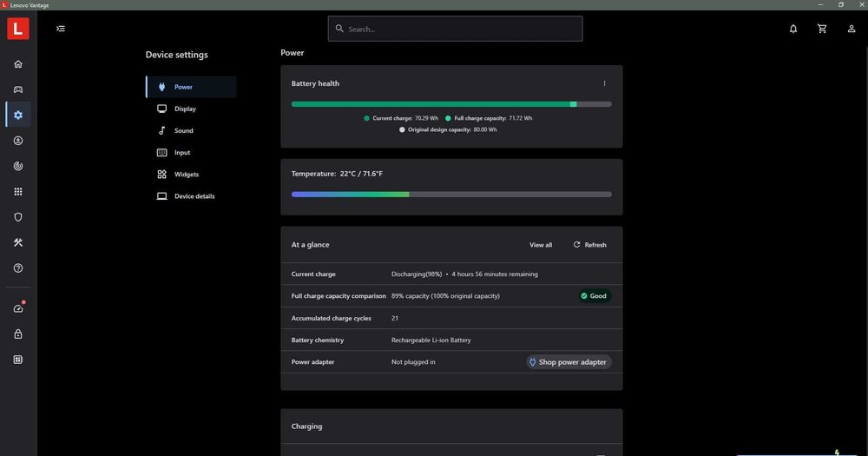Switch to the Display settings tab
The width and height of the screenshot is (868, 456).
tap(192, 109)
